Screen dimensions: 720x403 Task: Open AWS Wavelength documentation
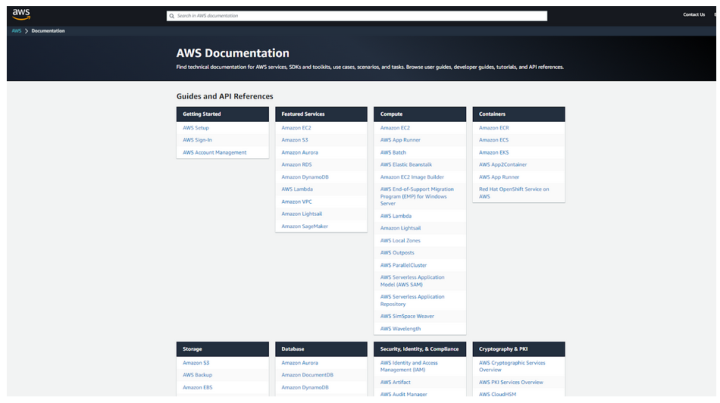[x=400, y=329]
